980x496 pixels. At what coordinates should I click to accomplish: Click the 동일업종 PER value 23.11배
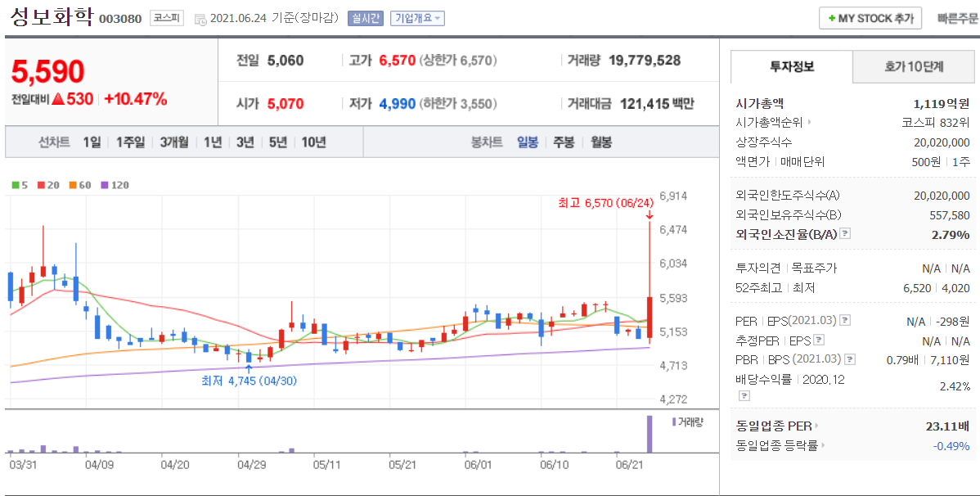pyautogui.click(x=947, y=426)
